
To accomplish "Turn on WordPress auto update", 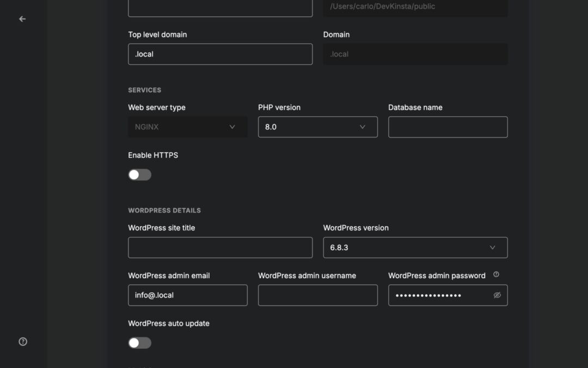I will [140, 342].
